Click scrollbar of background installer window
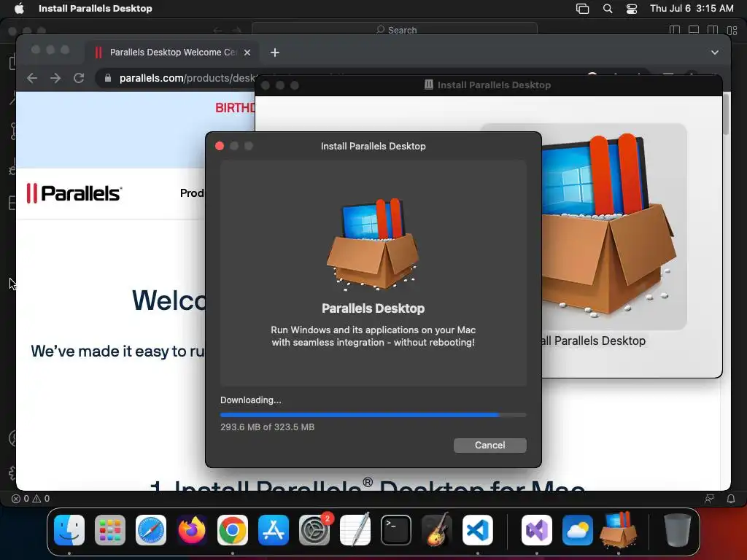Viewport: 747px width, 560px height. point(726,114)
